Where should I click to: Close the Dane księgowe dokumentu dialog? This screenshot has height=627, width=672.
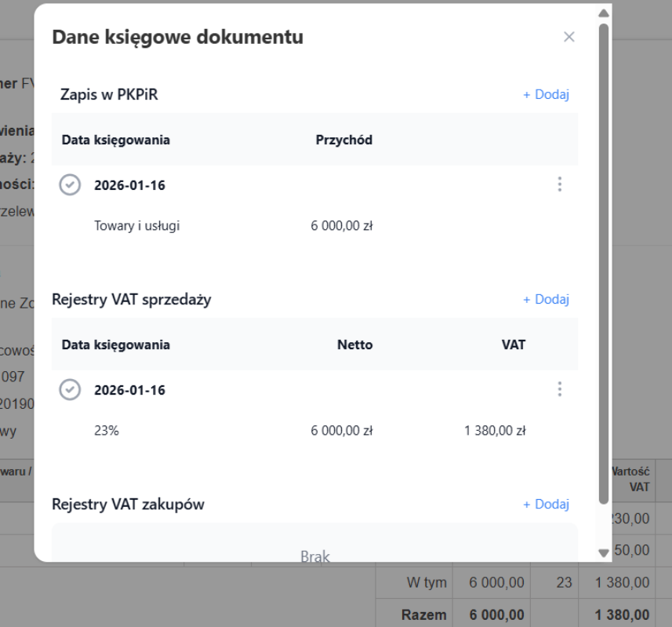[x=568, y=36]
